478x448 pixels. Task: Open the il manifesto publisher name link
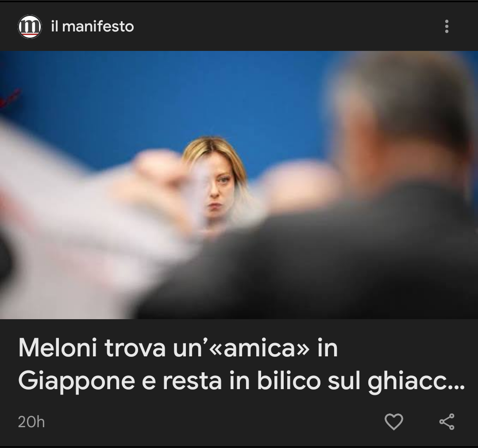93,27
